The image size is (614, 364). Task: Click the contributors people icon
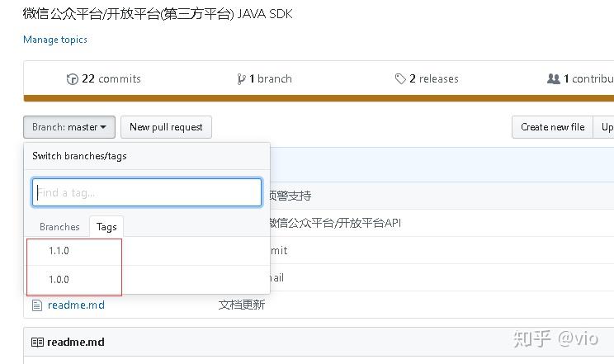pyautogui.click(x=553, y=78)
